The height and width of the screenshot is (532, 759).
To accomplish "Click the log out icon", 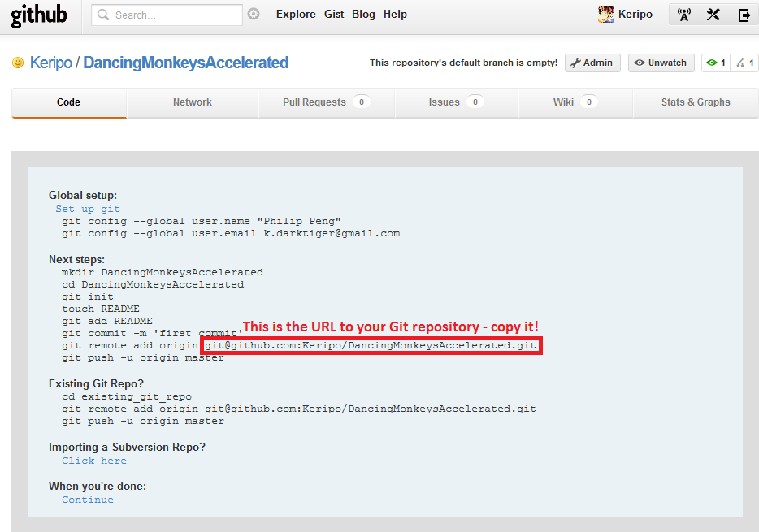I will pos(744,15).
